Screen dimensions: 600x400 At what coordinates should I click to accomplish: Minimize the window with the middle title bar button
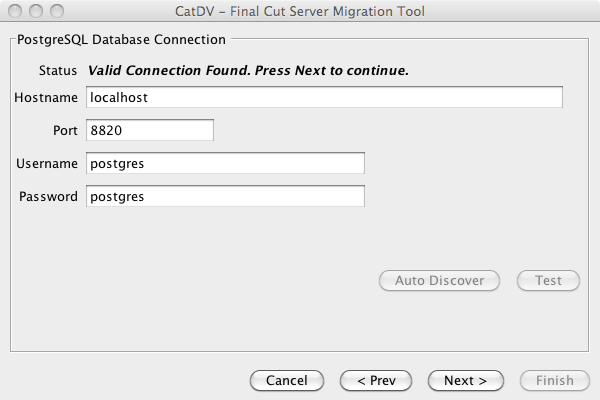coord(36,11)
